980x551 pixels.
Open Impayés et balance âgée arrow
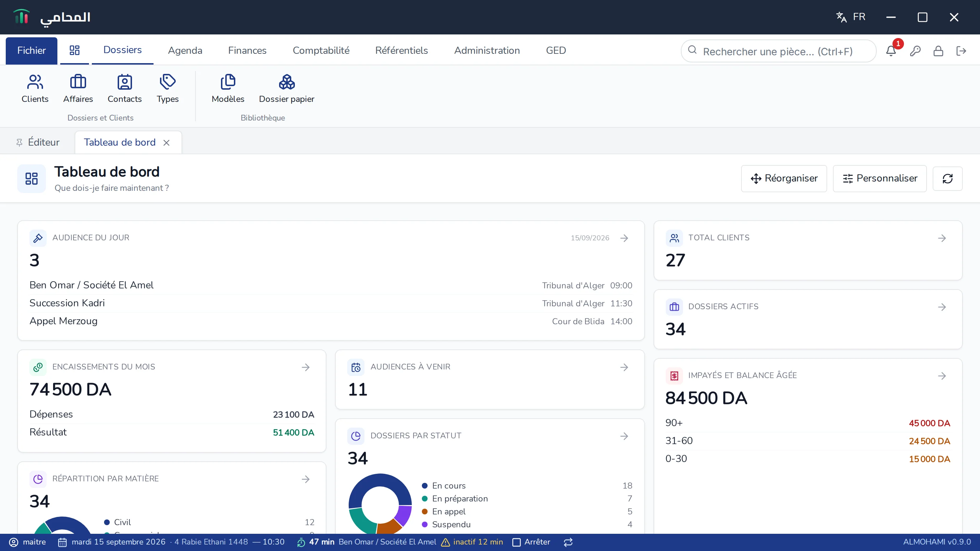[x=942, y=376]
